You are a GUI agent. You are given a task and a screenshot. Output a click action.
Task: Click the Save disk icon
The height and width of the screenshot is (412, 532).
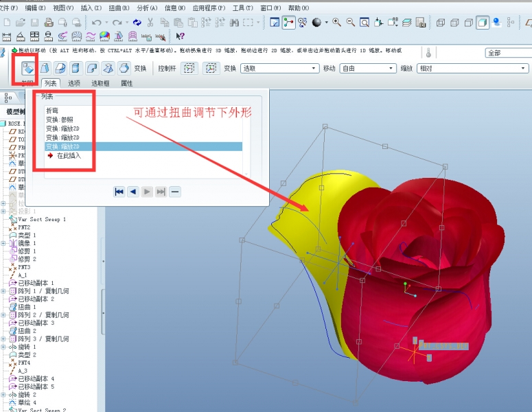[x=33, y=23]
